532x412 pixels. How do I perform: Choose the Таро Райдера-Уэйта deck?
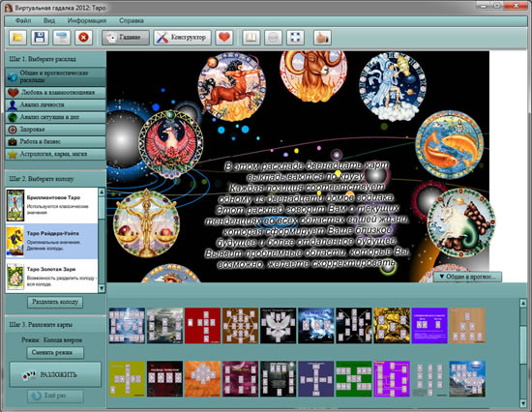coord(52,241)
